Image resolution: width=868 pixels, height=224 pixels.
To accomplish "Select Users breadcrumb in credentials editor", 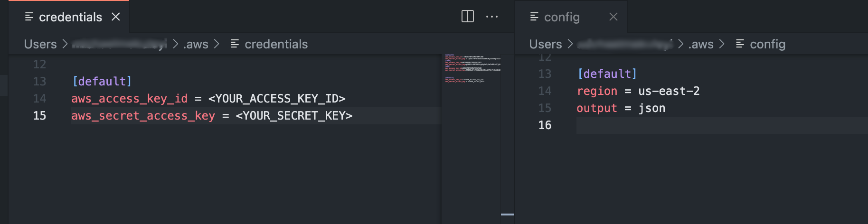I will (40, 44).
